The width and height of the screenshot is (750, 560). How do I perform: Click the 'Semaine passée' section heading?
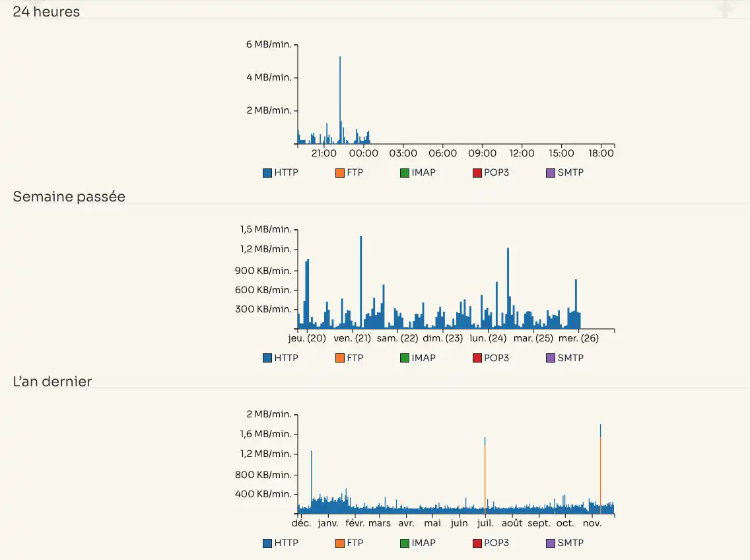69,196
